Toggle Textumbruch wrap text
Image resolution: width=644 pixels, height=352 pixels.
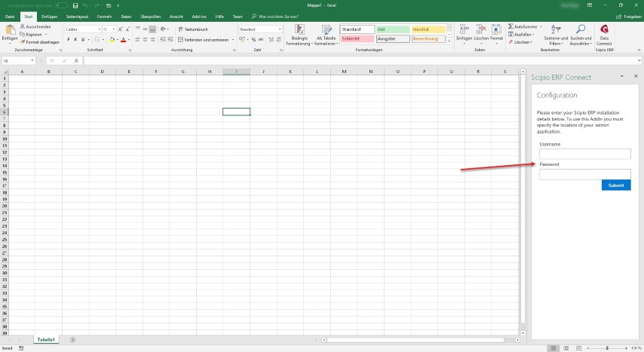[x=188, y=29]
